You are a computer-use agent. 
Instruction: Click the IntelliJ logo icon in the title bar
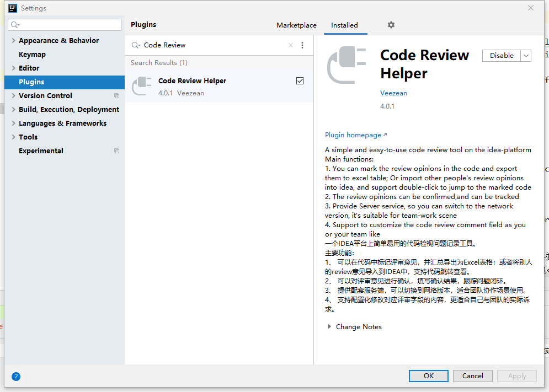point(13,8)
